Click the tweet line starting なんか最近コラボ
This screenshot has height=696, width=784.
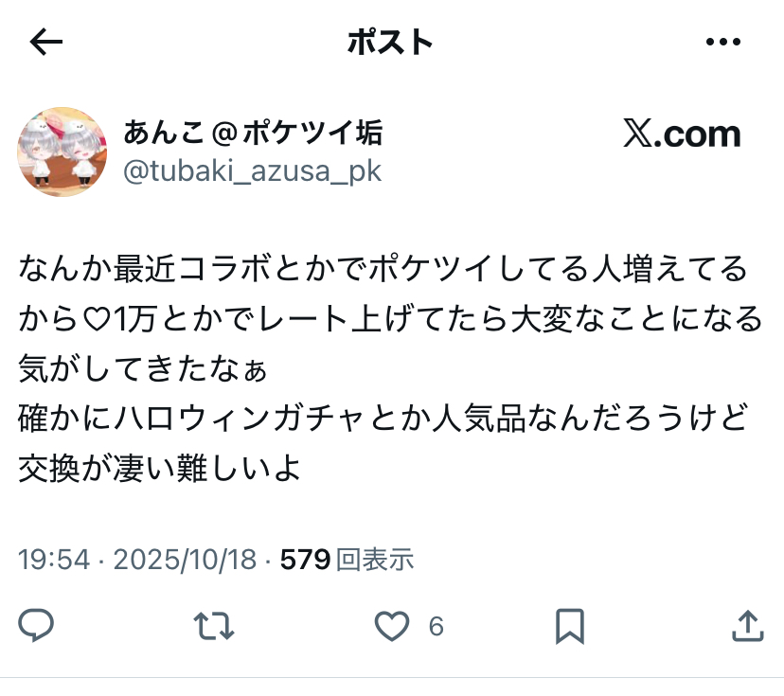383,268
